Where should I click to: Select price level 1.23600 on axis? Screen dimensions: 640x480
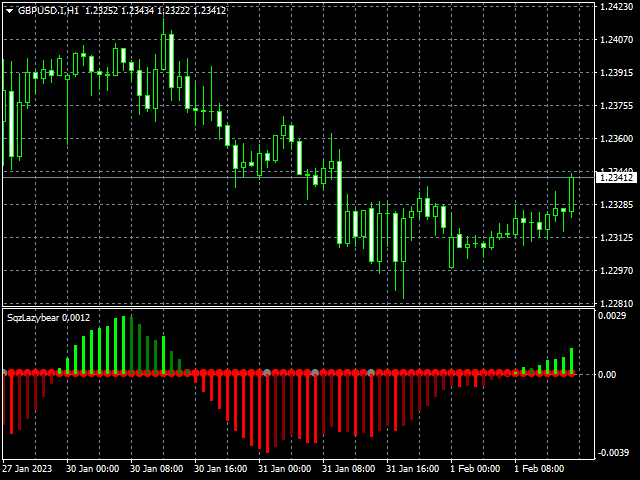[x=616, y=139]
